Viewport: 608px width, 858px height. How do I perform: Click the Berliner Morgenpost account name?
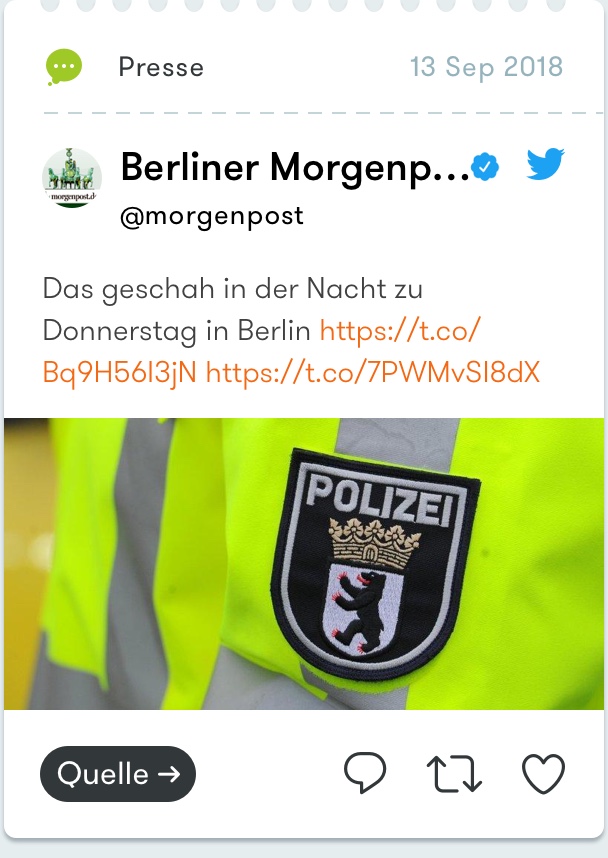(295, 167)
